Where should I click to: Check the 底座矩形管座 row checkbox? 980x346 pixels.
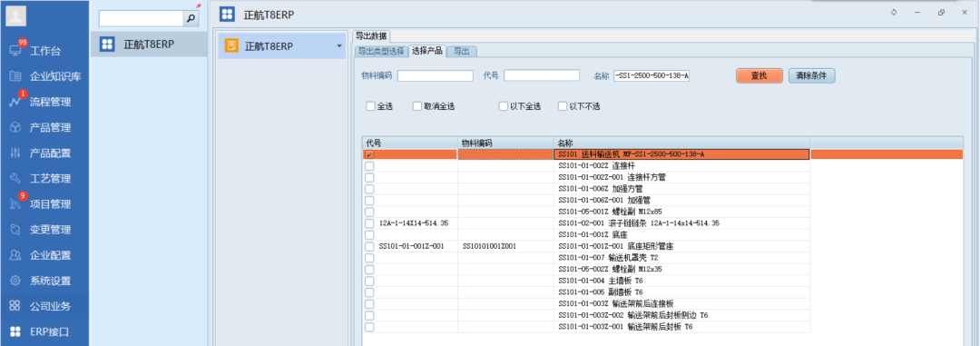(370, 246)
